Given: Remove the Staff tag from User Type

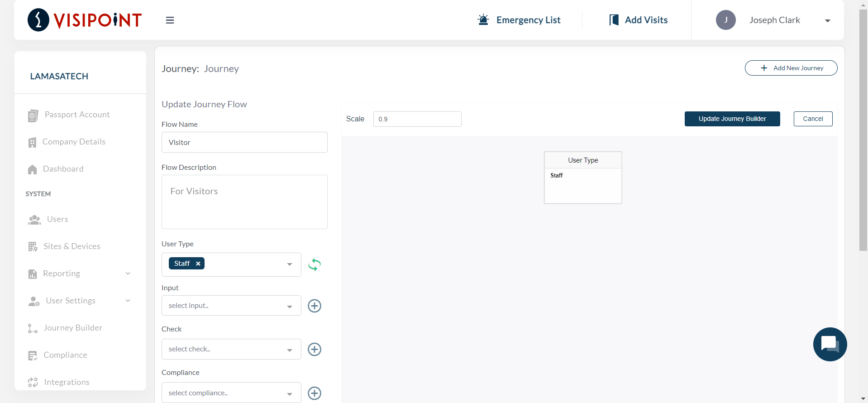Looking at the screenshot, I should click(x=198, y=264).
